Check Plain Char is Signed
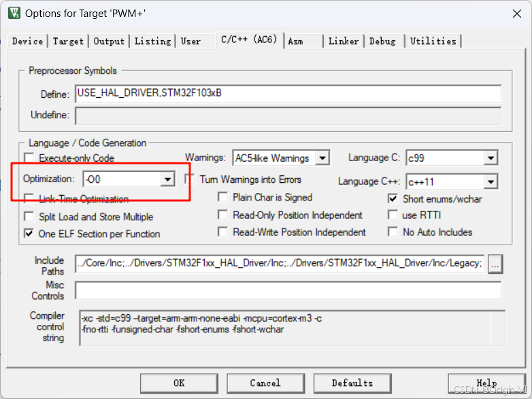The image size is (532, 399). 223,197
